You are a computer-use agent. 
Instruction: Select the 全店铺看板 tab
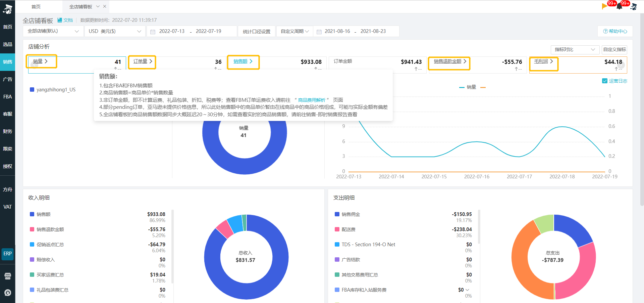80,7
